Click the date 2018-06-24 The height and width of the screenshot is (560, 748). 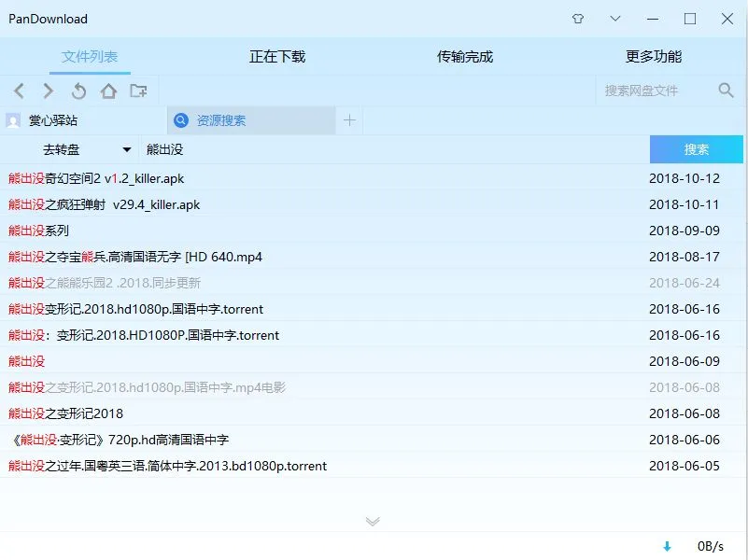tap(684, 283)
